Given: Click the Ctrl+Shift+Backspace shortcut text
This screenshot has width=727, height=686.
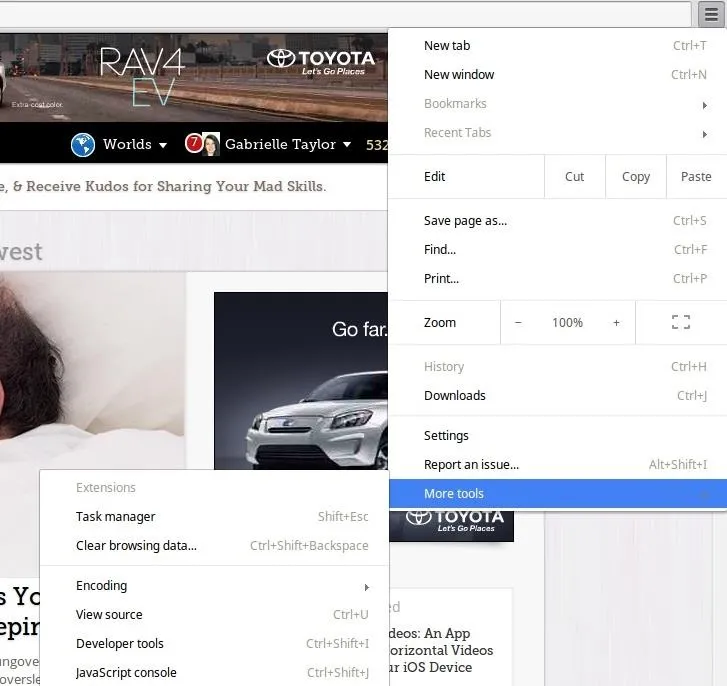Looking at the screenshot, I should coord(309,546).
